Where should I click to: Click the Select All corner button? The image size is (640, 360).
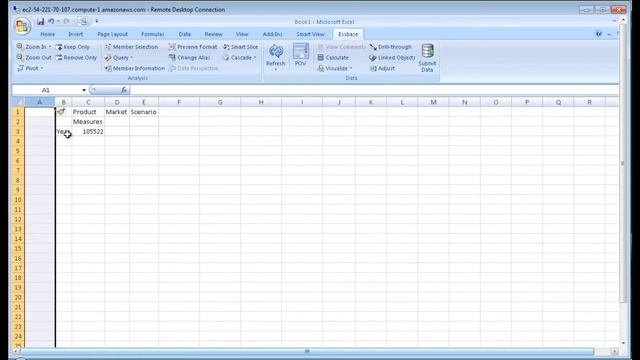[x=18, y=102]
